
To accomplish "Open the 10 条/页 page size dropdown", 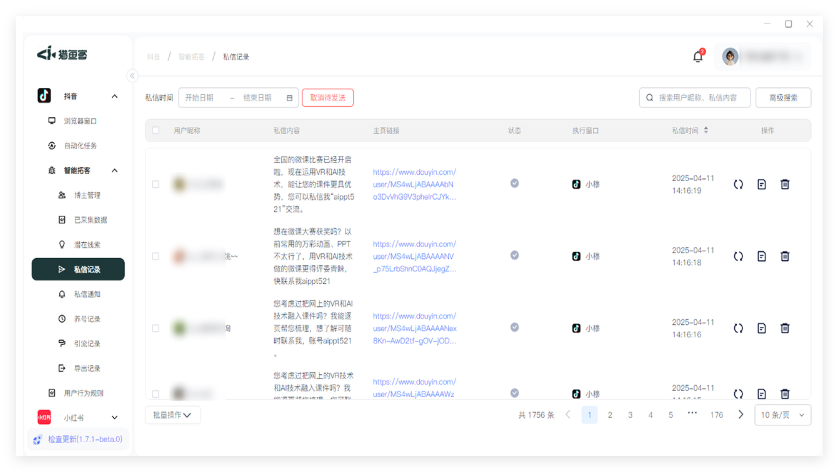I will coord(783,415).
